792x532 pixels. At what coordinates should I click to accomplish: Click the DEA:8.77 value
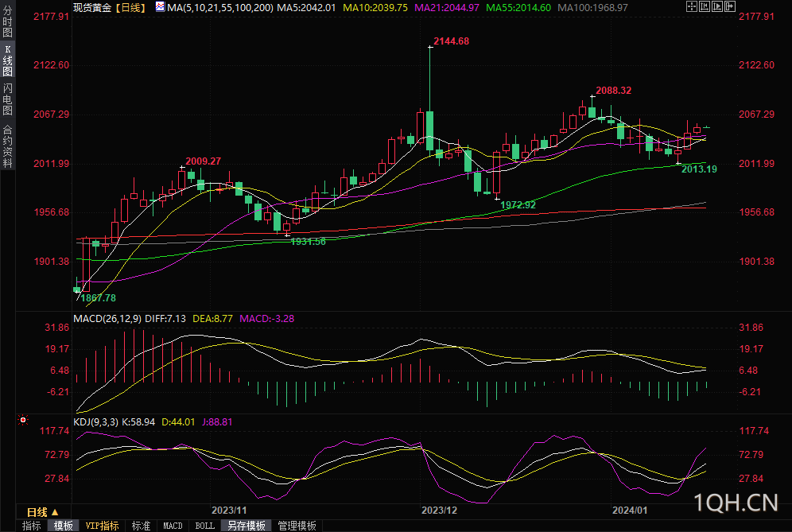pyautogui.click(x=212, y=319)
